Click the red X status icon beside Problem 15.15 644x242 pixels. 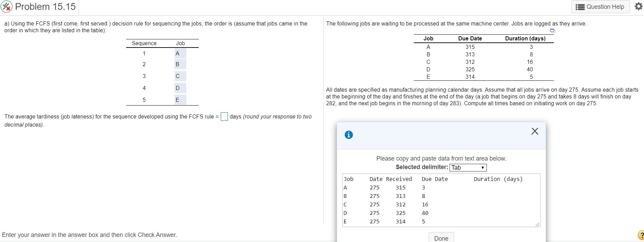(x=6, y=6)
